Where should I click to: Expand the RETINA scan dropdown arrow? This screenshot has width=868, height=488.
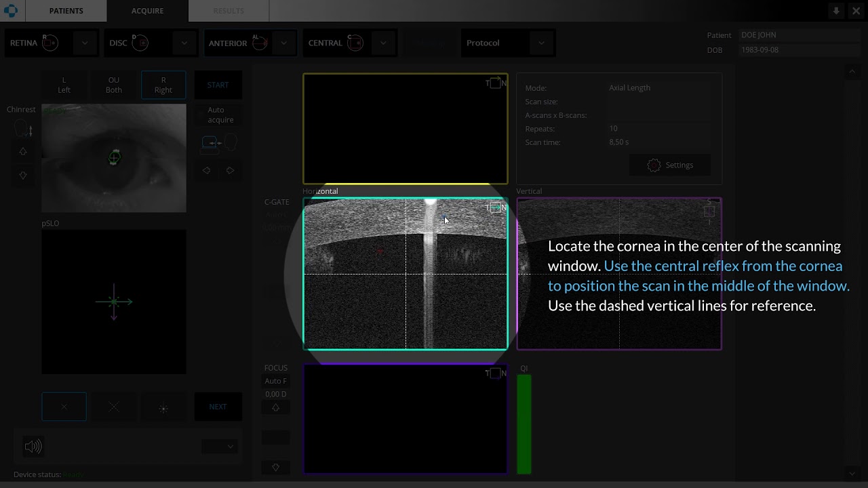click(x=85, y=43)
